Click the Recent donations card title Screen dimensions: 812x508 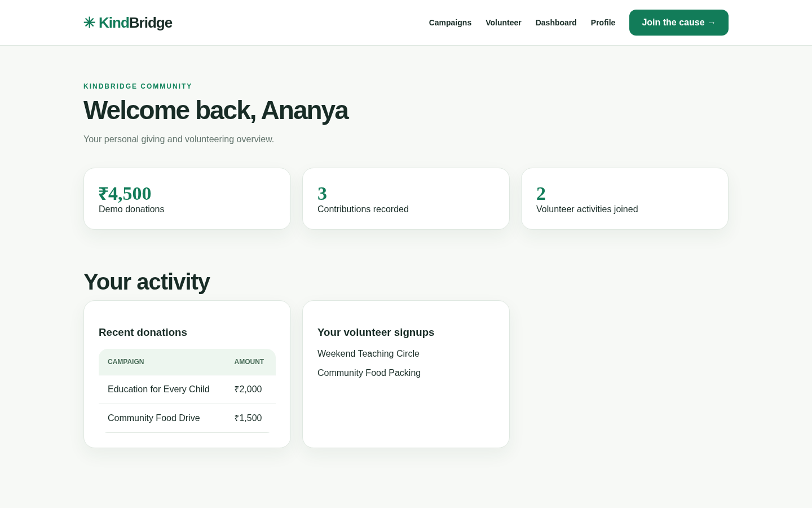[143, 332]
